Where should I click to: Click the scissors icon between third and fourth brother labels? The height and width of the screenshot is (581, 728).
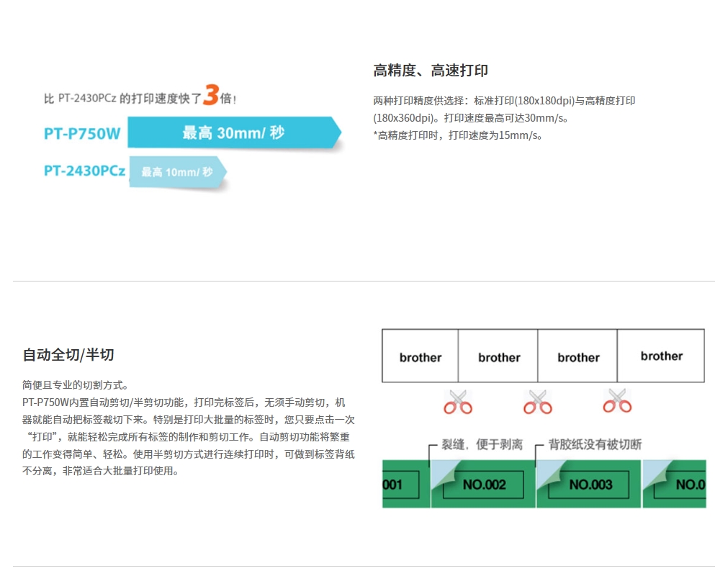(x=617, y=401)
